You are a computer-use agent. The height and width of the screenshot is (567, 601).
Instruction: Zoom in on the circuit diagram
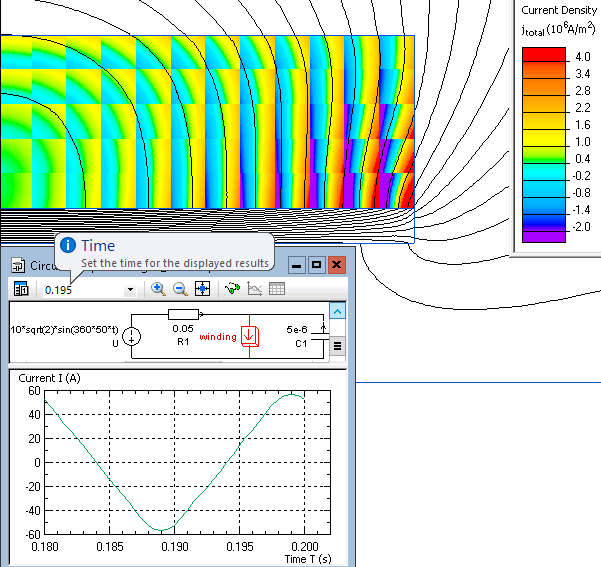(x=158, y=289)
